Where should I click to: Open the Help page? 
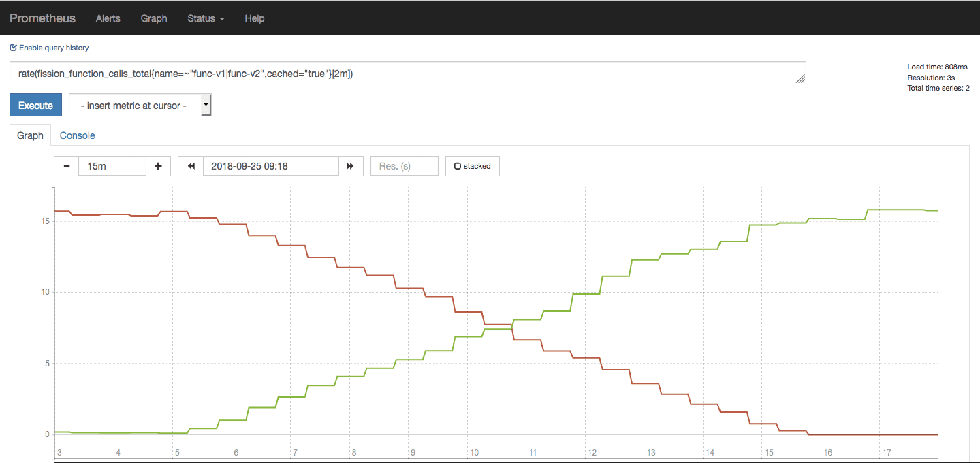pos(254,18)
